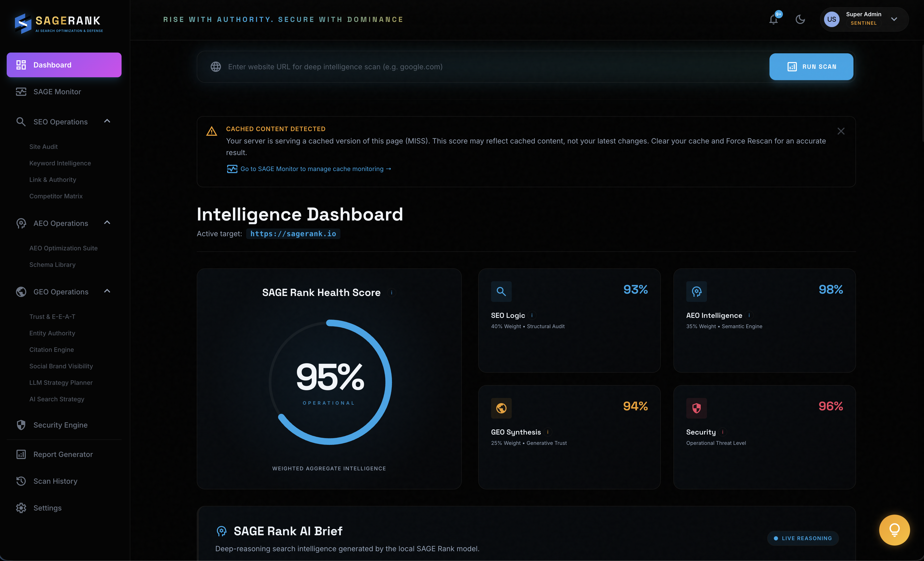Click the SEO Operations magnifier icon
The width and height of the screenshot is (924, 561).
click(21, 122)
